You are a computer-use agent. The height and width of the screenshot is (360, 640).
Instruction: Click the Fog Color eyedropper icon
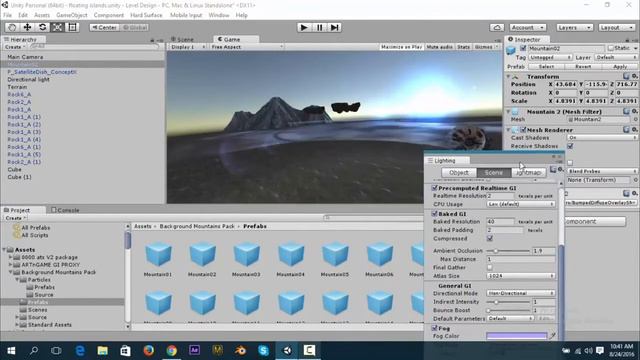click(553, 336)
